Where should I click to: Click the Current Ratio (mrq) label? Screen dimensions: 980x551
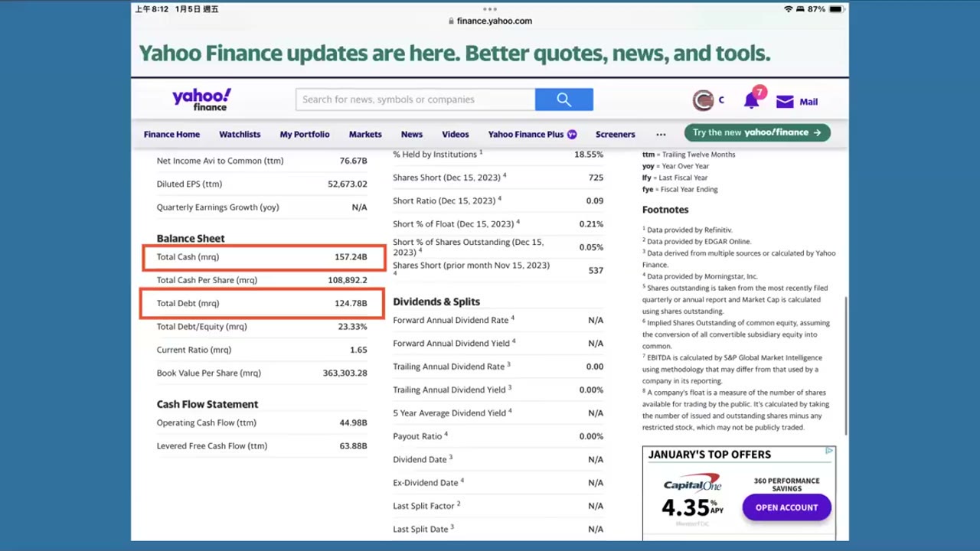[x=194, y=350]
